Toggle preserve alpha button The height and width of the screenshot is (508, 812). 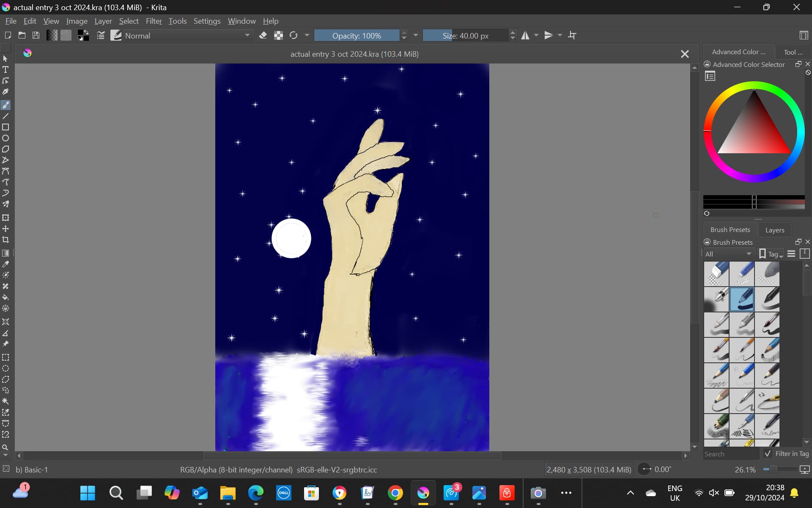pyautogui.click(x=278, y=36)
